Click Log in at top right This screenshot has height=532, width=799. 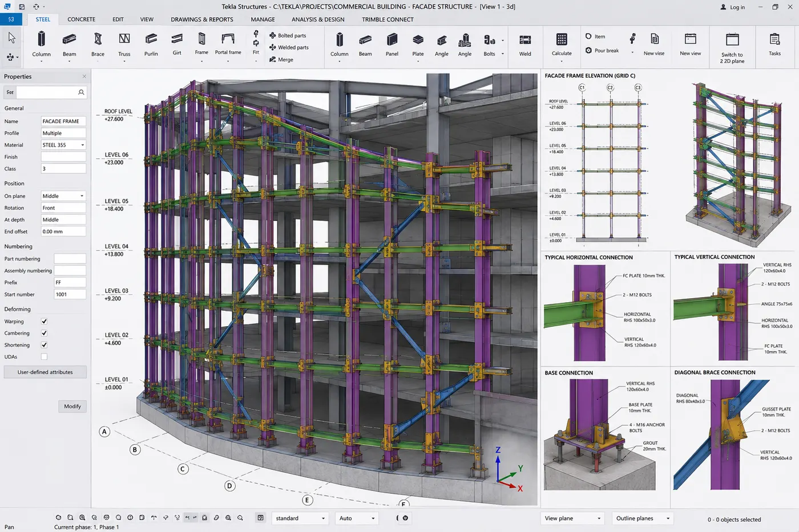click(733, 7)
